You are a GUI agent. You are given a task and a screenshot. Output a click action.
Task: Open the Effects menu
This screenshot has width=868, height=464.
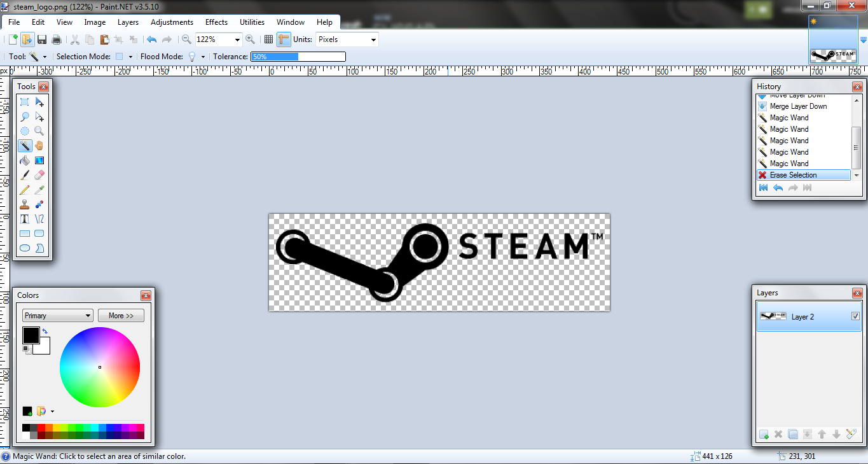coord(216,22)
